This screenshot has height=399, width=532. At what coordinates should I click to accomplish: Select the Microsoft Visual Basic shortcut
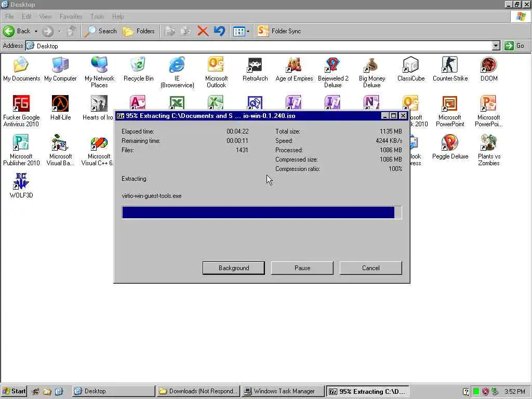[60, 150]
